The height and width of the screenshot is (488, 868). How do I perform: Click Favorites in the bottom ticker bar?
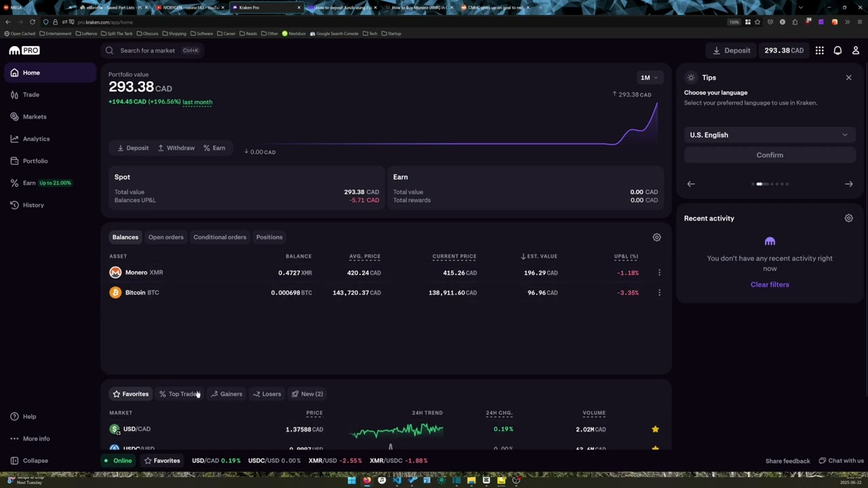tap(162, 461)
